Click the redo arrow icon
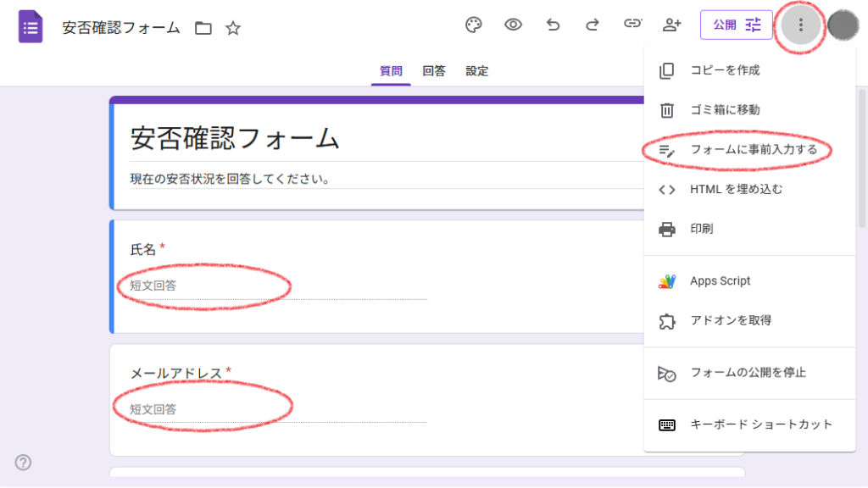Image resolution: width=868 pixels, height=488 pixels. tap(593, 25)
